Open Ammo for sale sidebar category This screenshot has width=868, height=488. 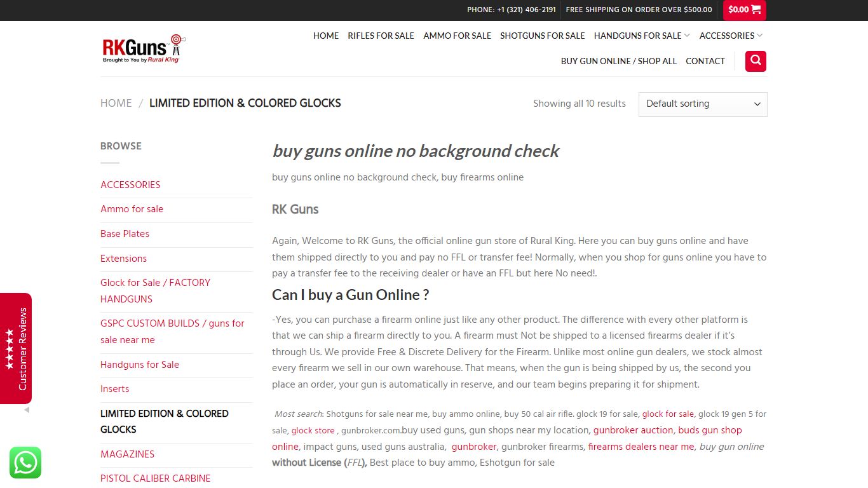[132, 209]
